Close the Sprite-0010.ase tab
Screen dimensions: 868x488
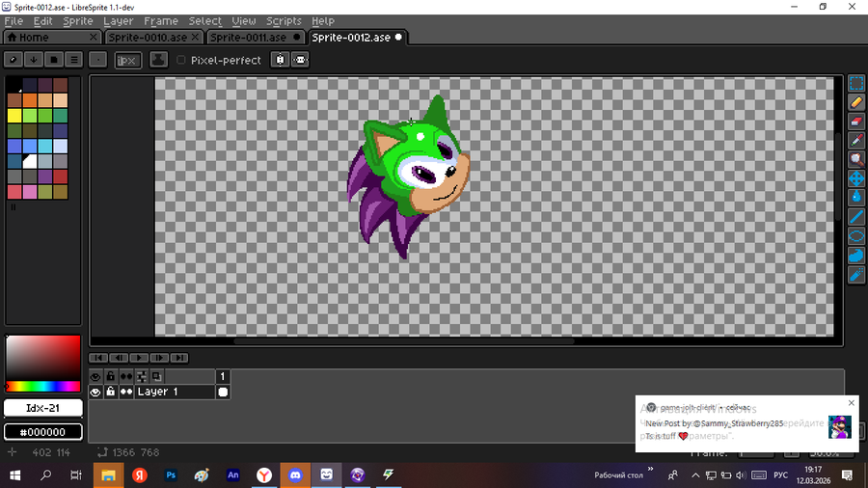[x=195, y=37]
